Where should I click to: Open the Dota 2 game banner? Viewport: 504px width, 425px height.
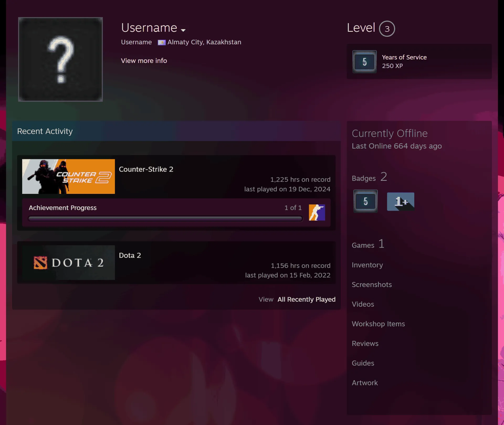(x=69, y=262)
